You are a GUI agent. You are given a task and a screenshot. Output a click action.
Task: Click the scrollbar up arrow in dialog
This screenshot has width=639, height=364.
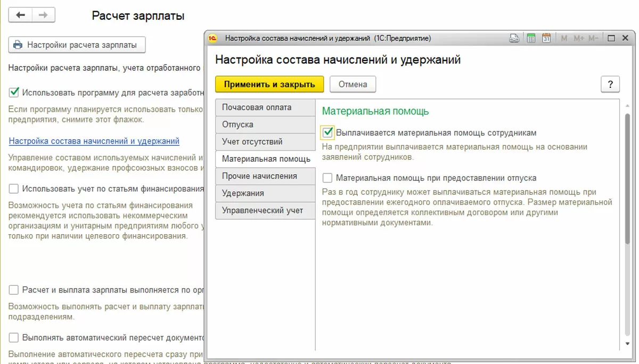pos(627,106)
